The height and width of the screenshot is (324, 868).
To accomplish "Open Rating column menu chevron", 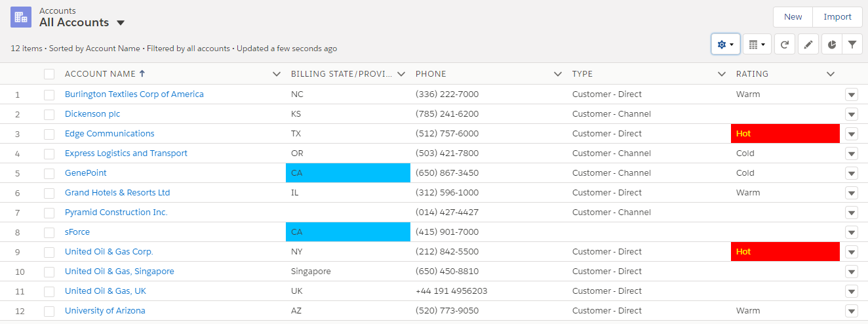I will tap(831, 74).
